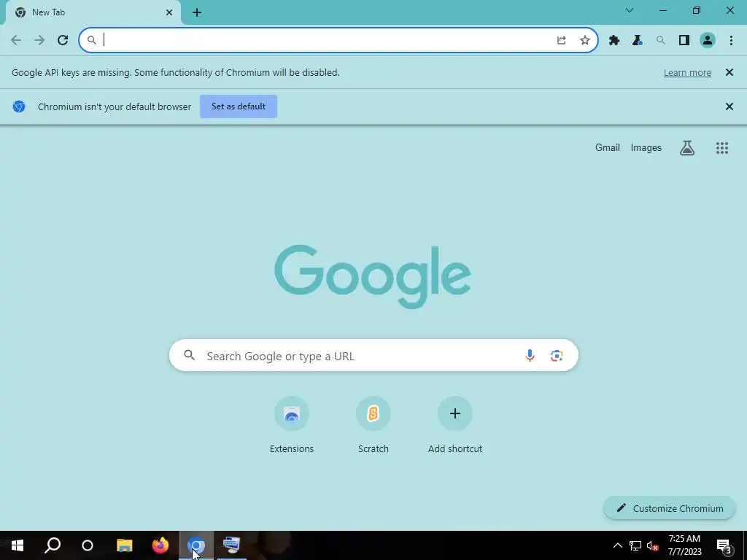This screenshot has height=560, width=747.
Task: Open the taskbar clock and date
Action: pyautogui.click(x=684, y=545)
